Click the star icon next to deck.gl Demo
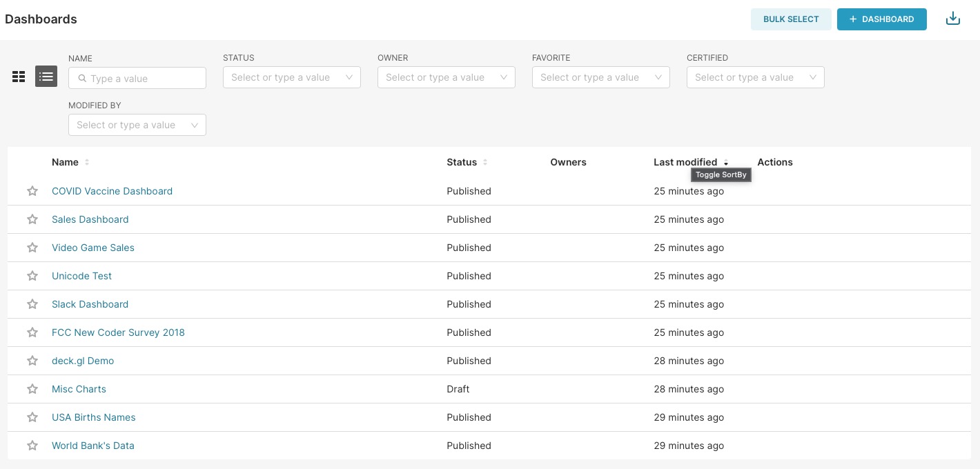The height and width of the screenshot is (469, 980). point(32,361)
